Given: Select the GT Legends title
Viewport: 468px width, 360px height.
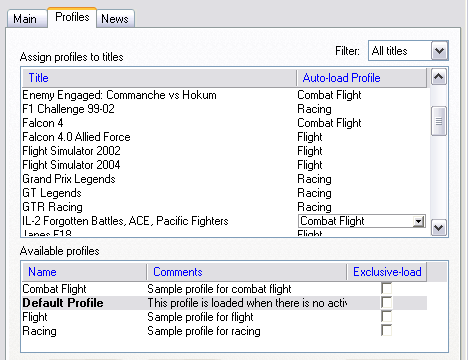Looking at the screenshot, I should (52, 193).
